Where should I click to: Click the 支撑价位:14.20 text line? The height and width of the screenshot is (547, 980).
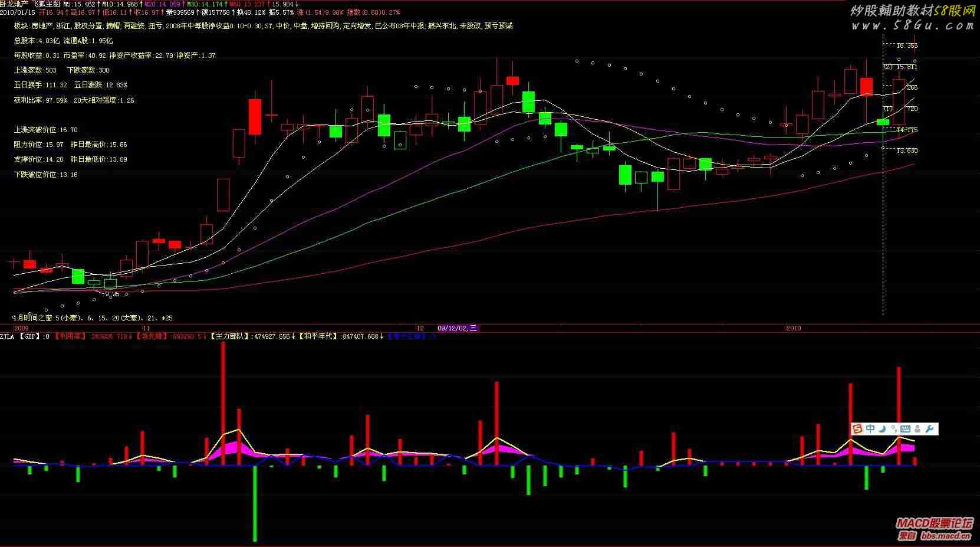70,159
